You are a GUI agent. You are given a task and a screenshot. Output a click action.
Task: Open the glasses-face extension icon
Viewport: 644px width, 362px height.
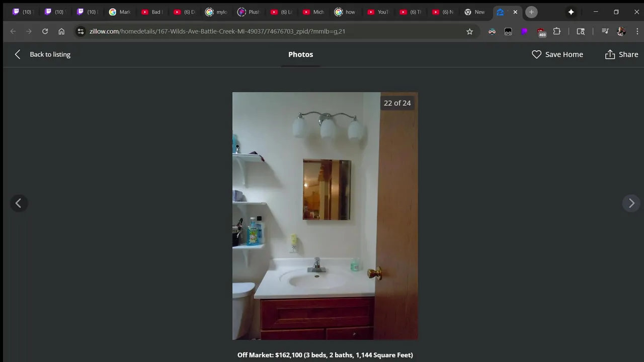pyautogui.click(x=492, y=31)
